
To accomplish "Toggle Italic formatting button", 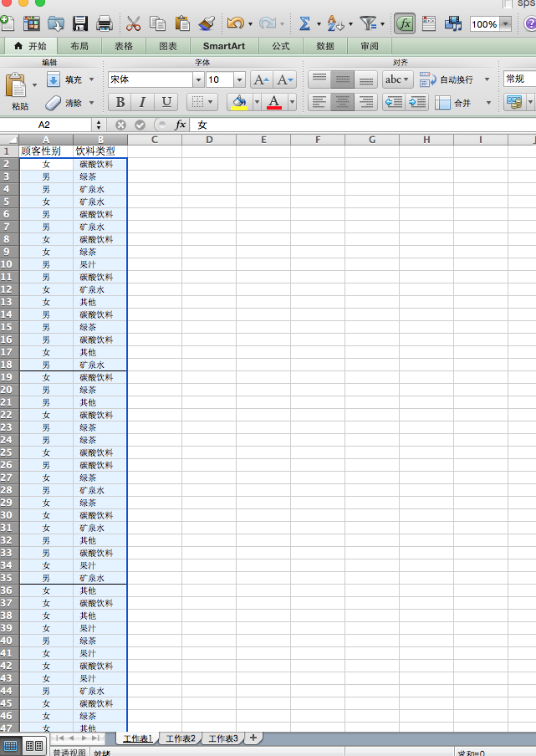I will coord(143,102).
